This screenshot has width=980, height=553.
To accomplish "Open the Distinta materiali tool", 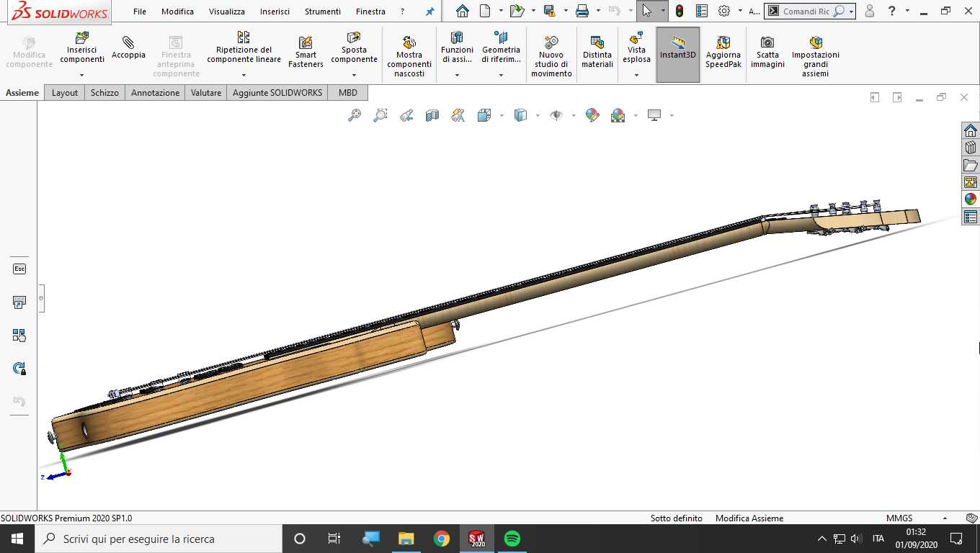I will click(597, 52).
